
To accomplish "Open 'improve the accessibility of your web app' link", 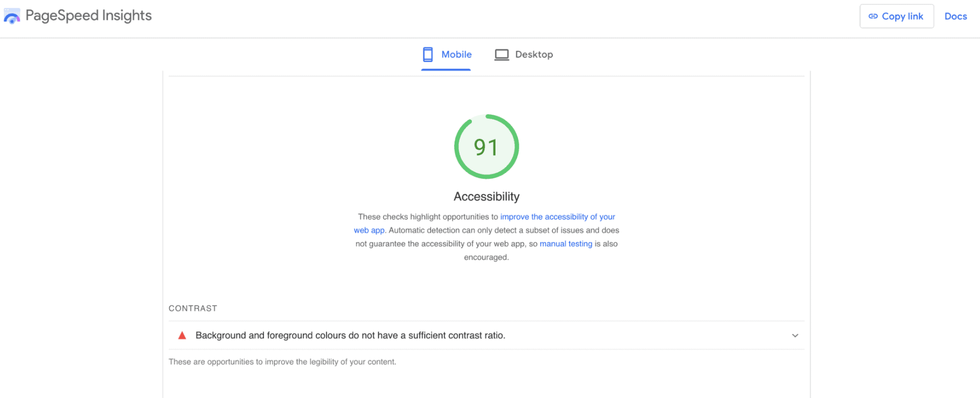I will coord(557,217).
